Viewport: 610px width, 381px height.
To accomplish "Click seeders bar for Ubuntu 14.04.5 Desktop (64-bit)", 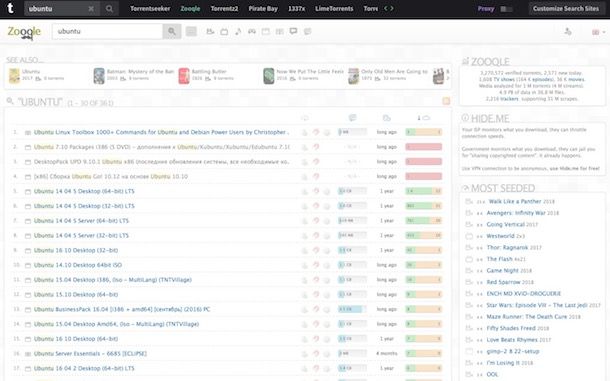I will tap(424, 191).
